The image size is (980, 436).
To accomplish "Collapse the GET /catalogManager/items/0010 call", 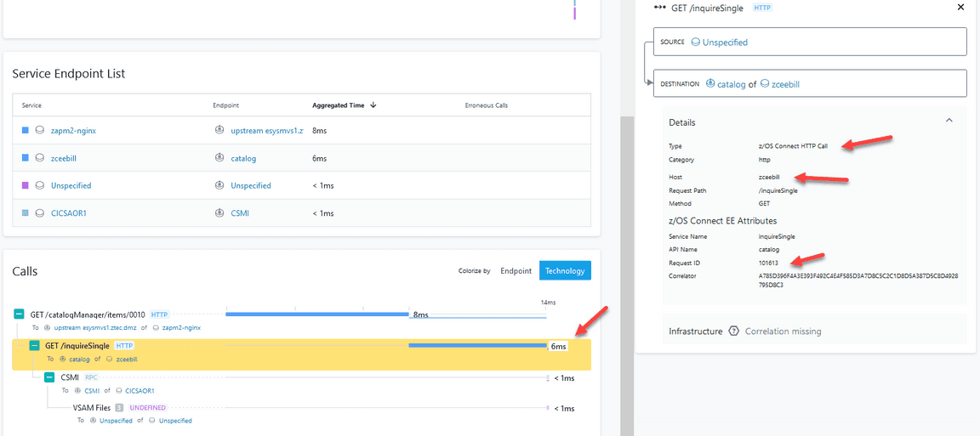I will click(x=20, y=314).
